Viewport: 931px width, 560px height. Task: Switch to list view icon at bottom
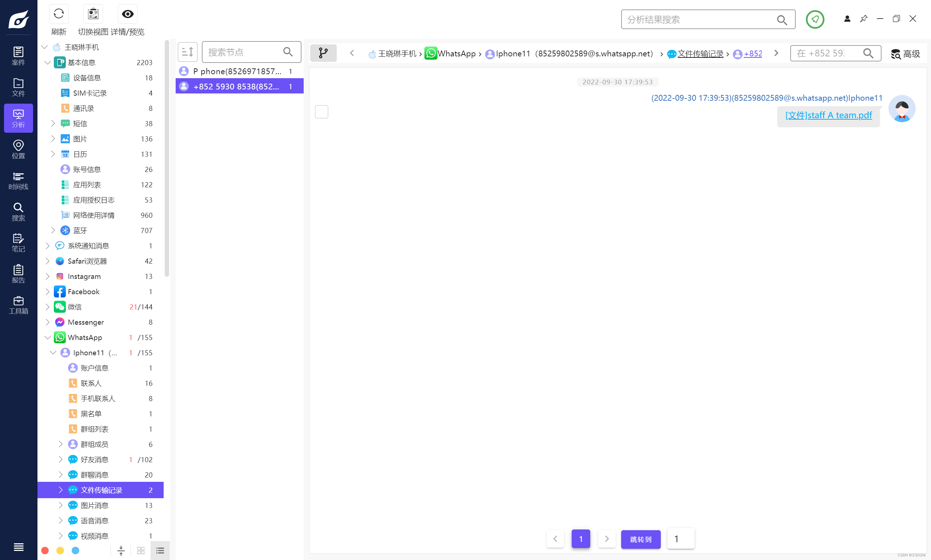tap(160, 551)
